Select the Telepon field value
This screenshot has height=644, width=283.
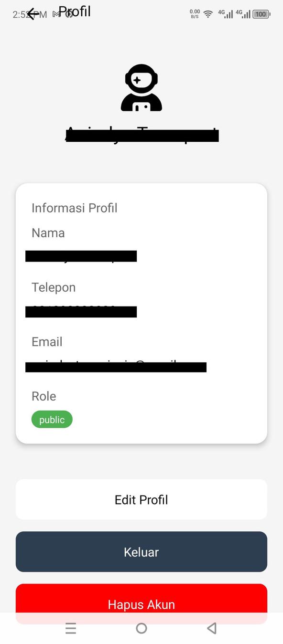[81, 311]
